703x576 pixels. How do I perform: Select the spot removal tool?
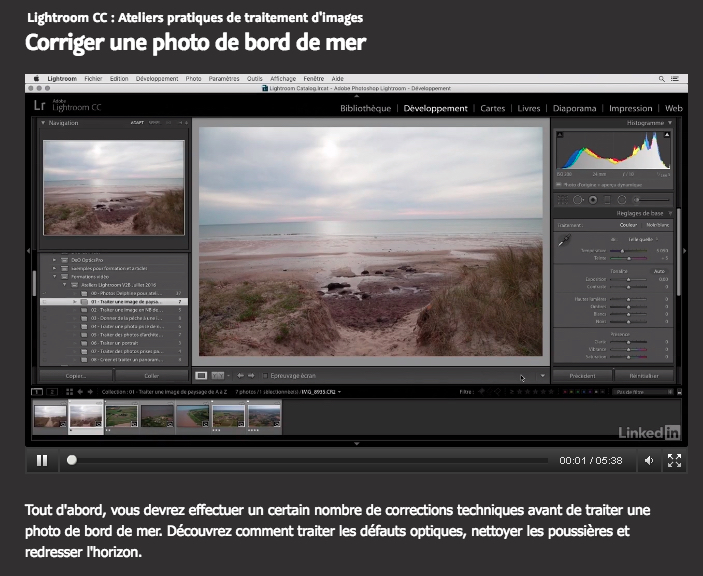click(x=578, y=200)
